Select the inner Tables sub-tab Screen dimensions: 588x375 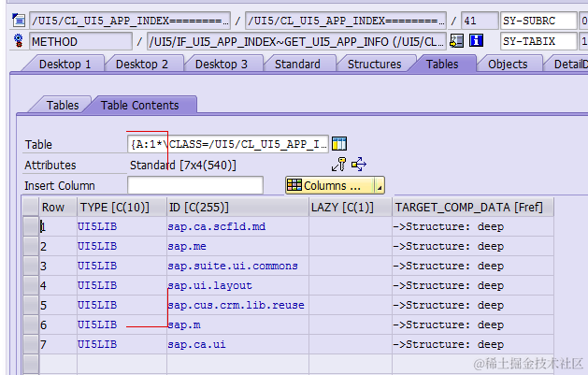point(63,105)
